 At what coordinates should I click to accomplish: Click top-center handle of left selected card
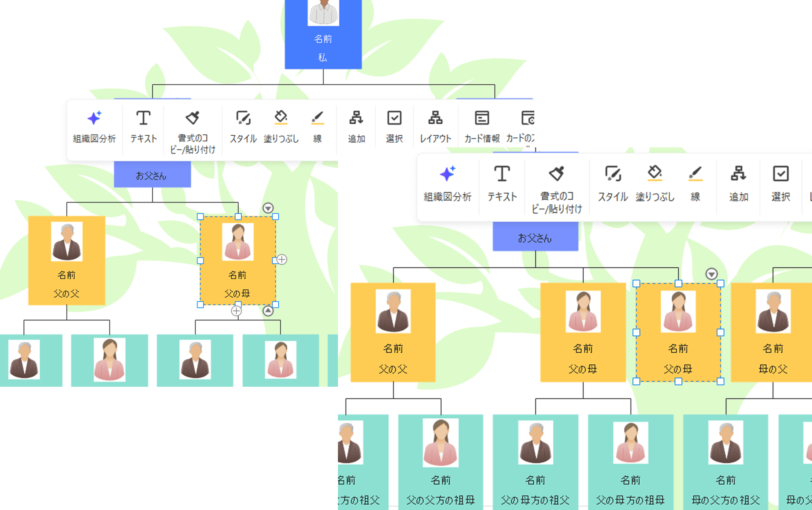(x=238, y=217)
